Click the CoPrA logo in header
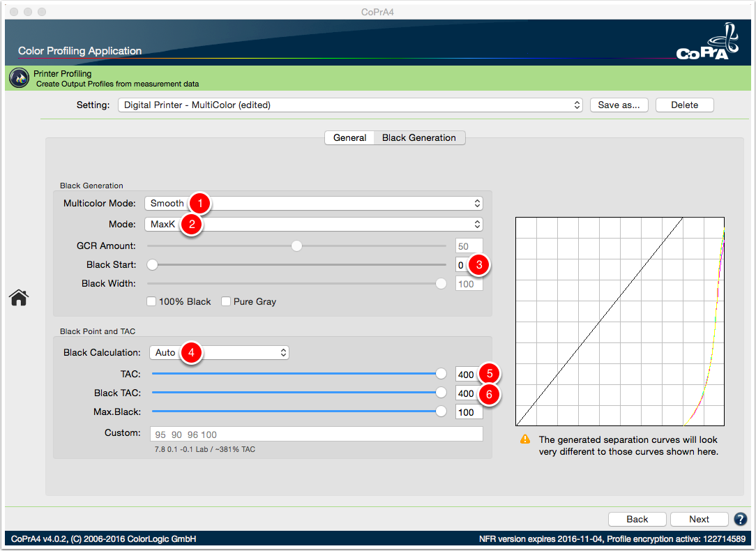The height and width of the screenshot is (551, 756). click(707, 43)
